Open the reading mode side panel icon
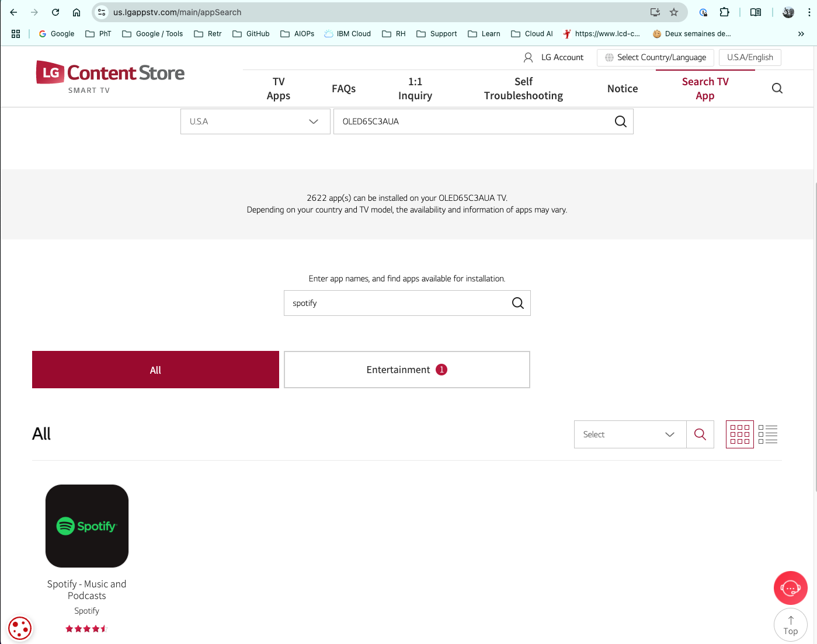817x644 pixels. pyautogui.click(x=756, y=12)
